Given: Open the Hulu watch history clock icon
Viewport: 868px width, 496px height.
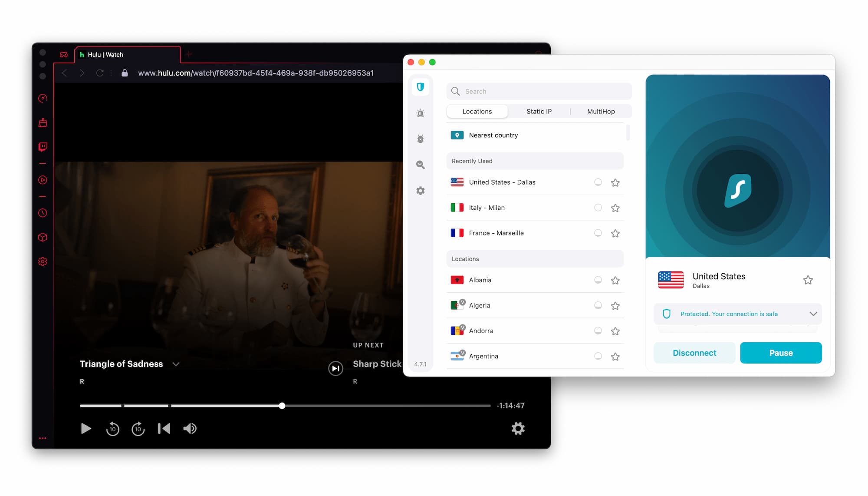Looking at the screenshot, I should pyautogui.click(x=43, y=212).
